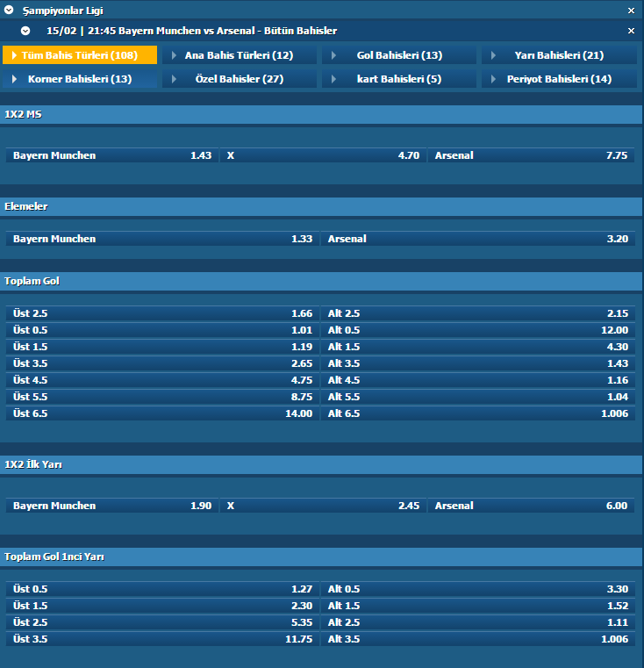Screen dimensions: 644x668
Task: Collapse the Şampiyonlar Ligi section chevron
Action: tap(9, 10)
